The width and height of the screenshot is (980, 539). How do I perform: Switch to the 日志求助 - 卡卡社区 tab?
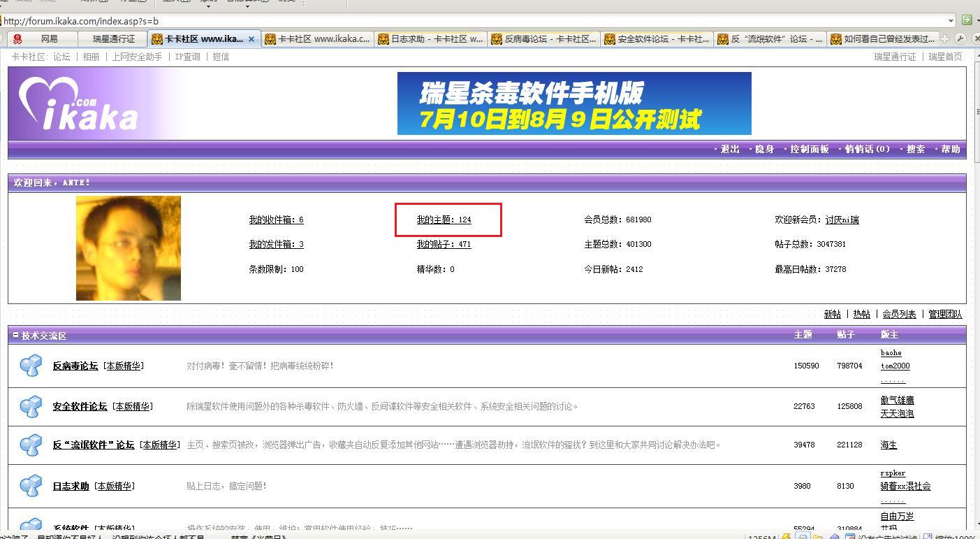pos(430,39)
